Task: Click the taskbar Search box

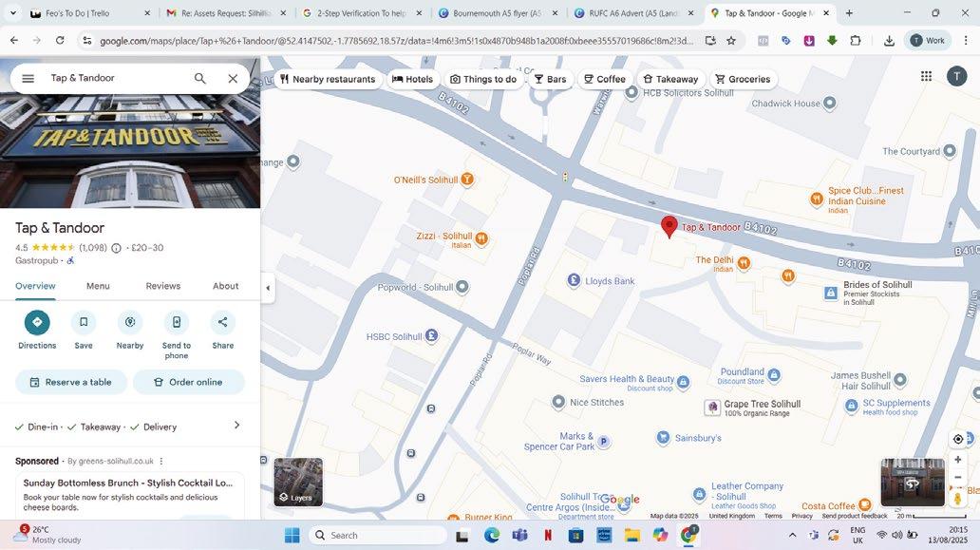Action: 378,535
